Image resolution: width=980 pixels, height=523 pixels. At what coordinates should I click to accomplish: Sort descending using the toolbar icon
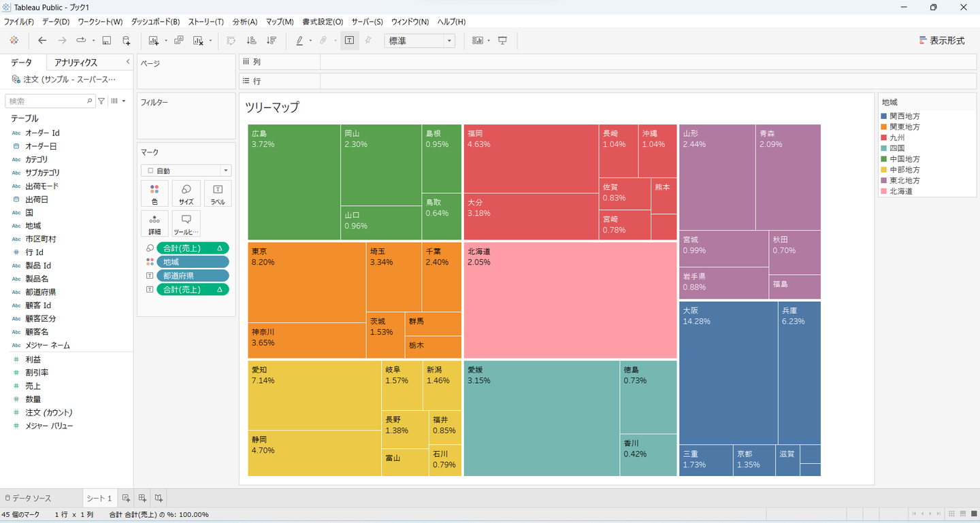tap(272, 41)
